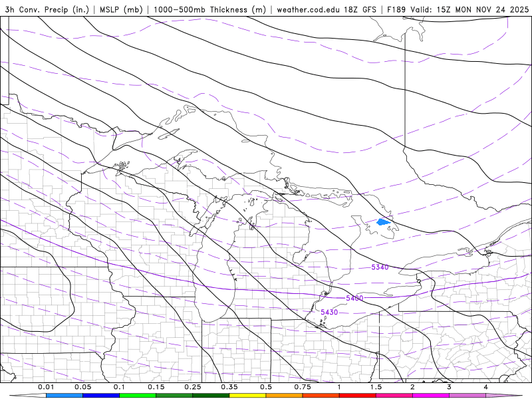The height and width of the screenshot is (399, 532).
Task: Click the dark blue 0.05 legend swatch
Action: 101,396
